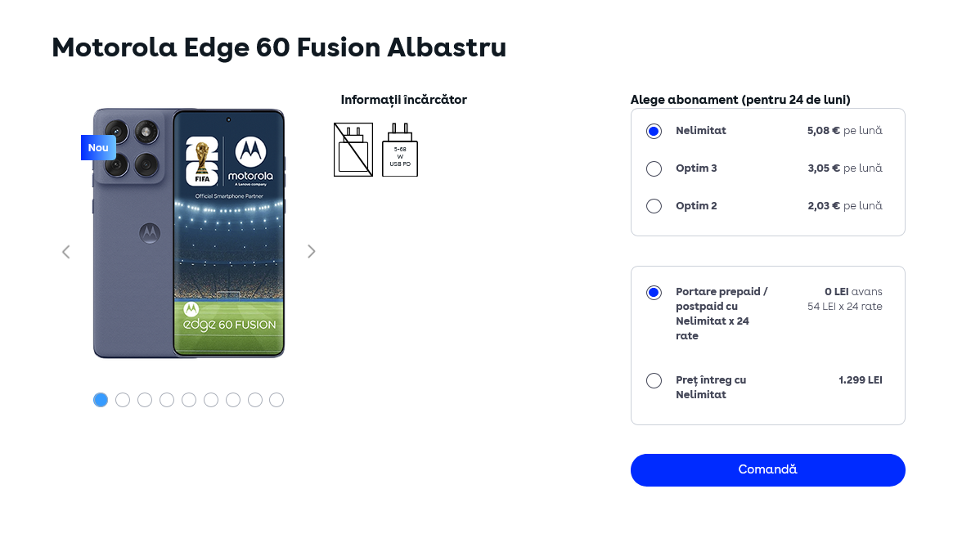Select Portare prepaid / postpaid payment option
This screenshot has height=534, width=980.
(x=654, y=293)
